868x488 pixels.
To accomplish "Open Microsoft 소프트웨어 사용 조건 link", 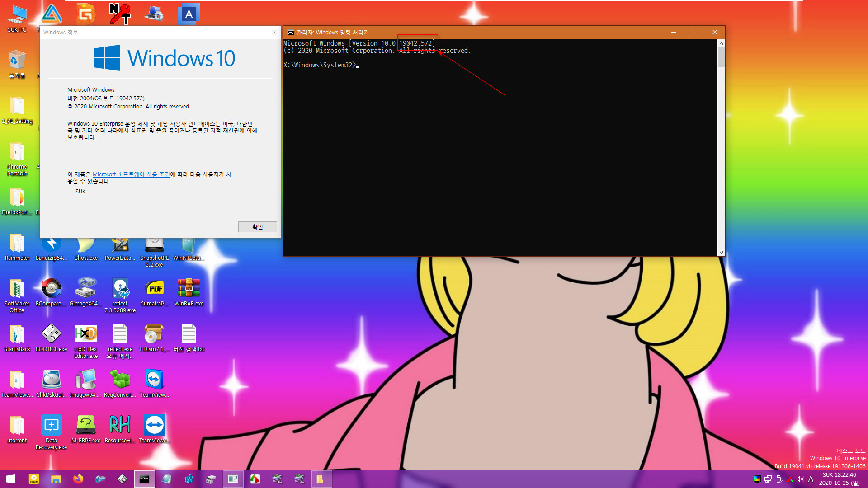I will click(131, 174).
